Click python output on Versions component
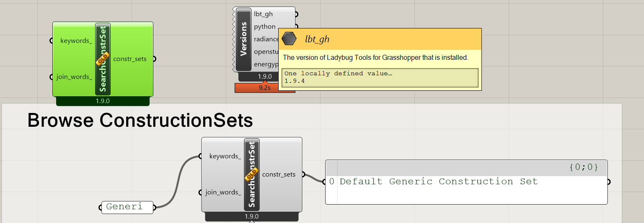This screenshot has width=644, height=223. click(x=265, y=26)
